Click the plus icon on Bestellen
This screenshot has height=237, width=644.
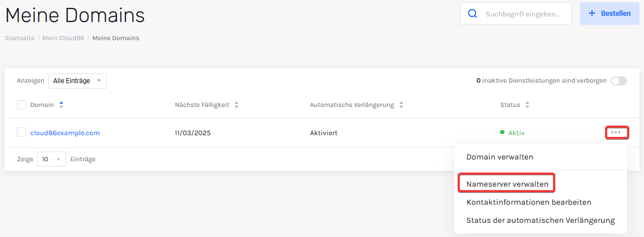coord(592,14)
